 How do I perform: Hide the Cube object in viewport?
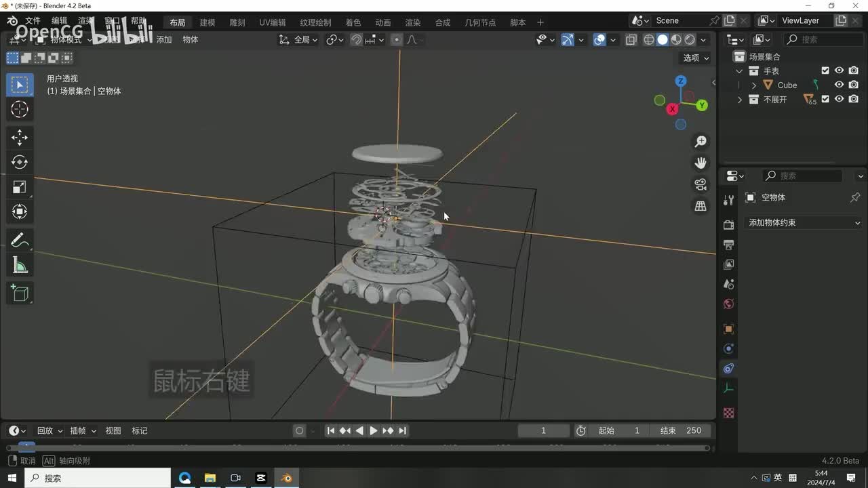(x=840, y=85)
